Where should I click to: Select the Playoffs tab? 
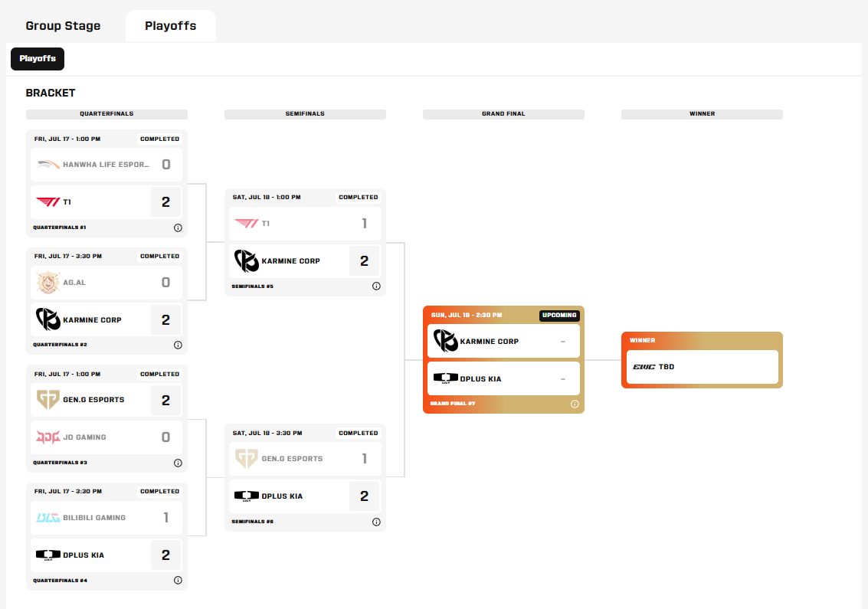coord(171,26)
